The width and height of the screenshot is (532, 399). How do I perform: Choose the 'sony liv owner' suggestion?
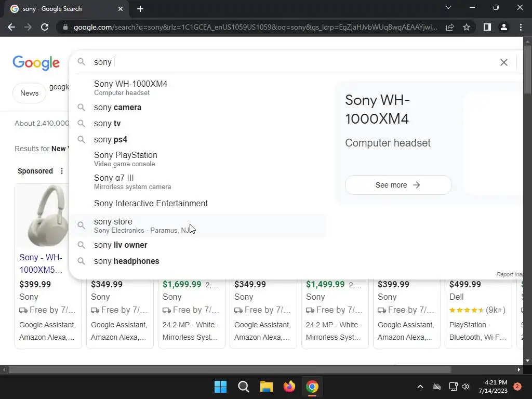tap(198, 245)
